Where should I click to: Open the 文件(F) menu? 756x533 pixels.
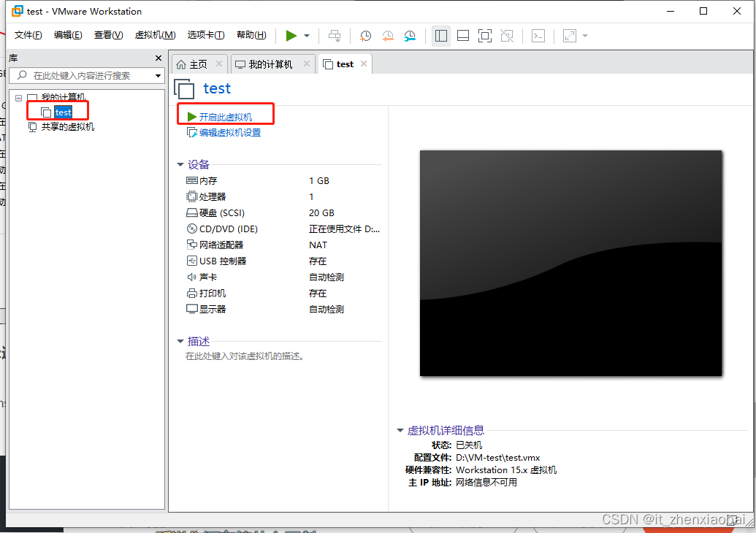pyautogui.click(x=28, y=35)
